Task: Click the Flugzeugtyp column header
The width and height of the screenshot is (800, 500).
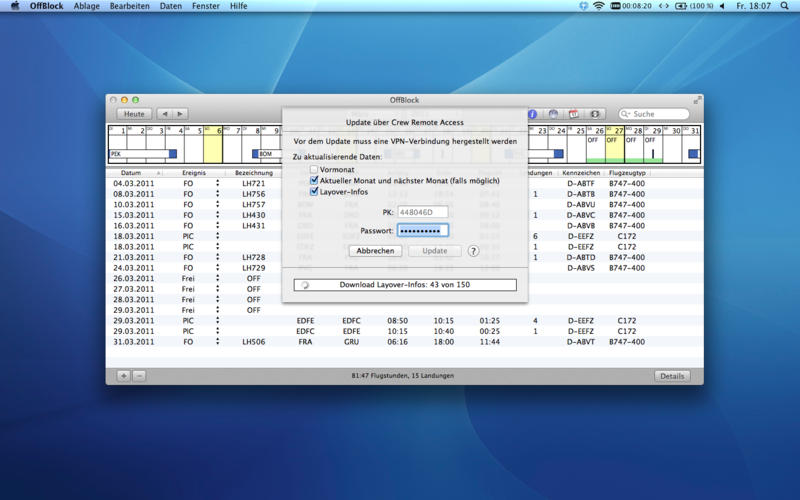Action: click(x=627, y=173)
